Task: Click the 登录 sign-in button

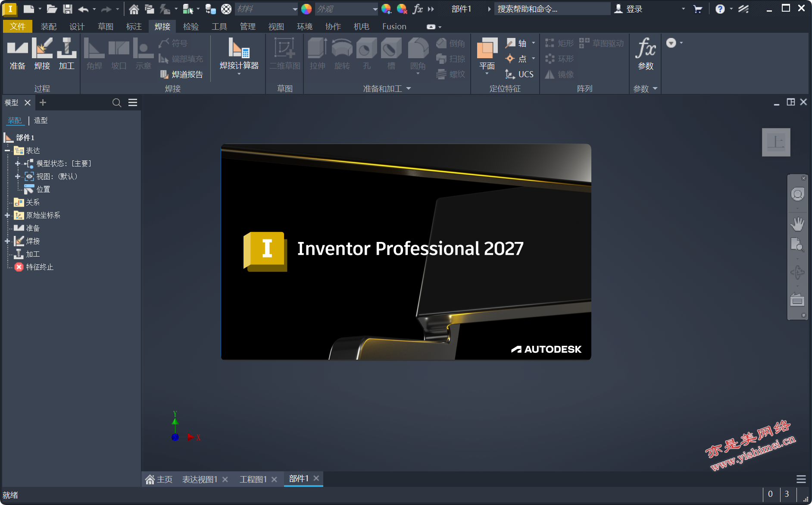Action: (x=628, y=9)
